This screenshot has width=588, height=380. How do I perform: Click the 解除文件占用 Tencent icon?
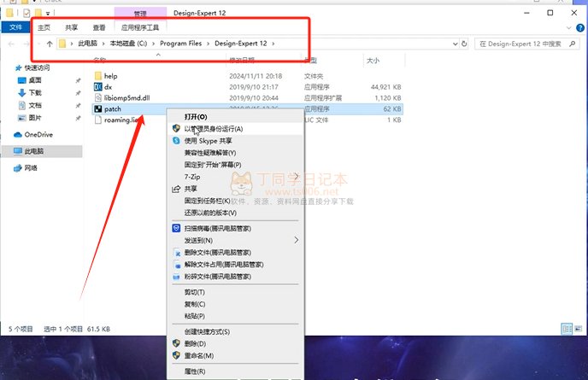(x=177, y=265)
